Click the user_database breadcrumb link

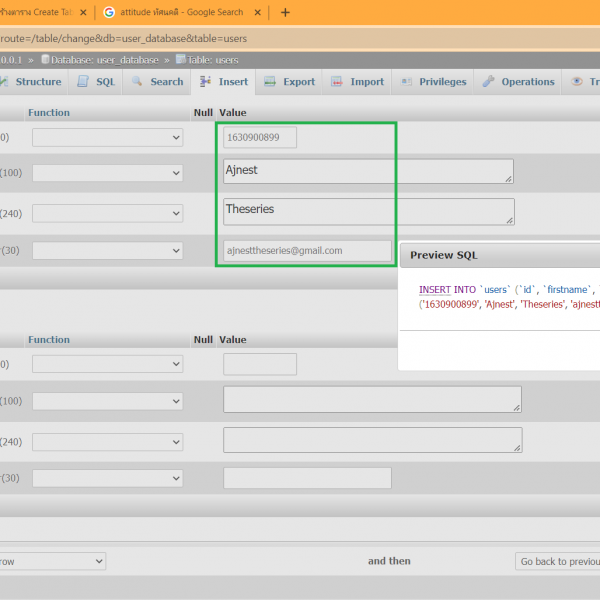coord(104,60)
